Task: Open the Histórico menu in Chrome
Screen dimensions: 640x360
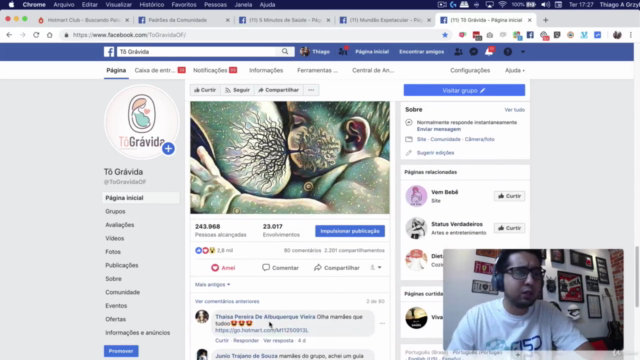Action: (151, 4)
